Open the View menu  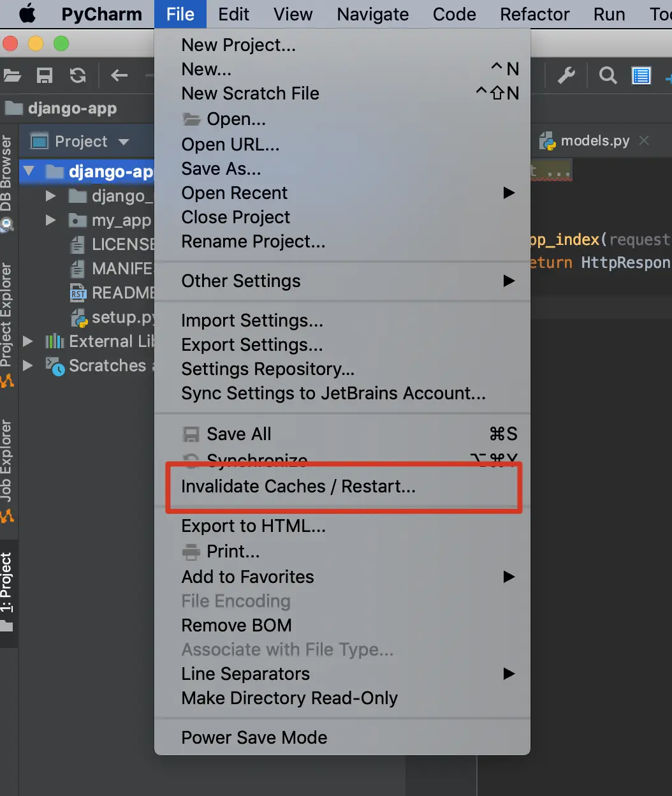(x=293, y=14)
